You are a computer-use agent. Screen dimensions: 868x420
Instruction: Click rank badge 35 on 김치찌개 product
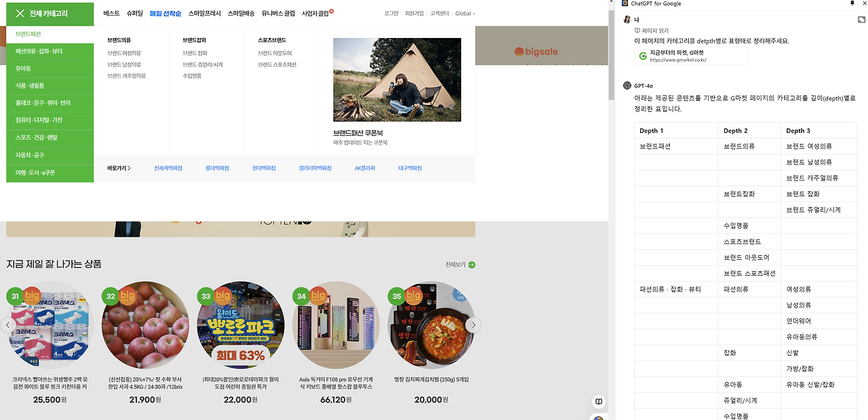(x=397, y=296)
